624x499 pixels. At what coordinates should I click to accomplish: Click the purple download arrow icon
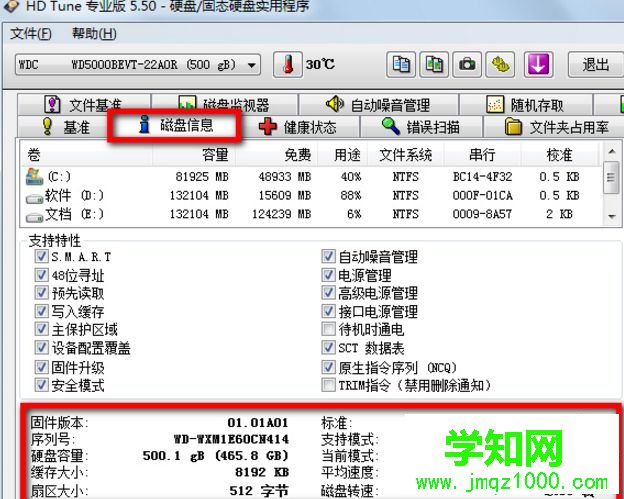[x=538, y=64]
